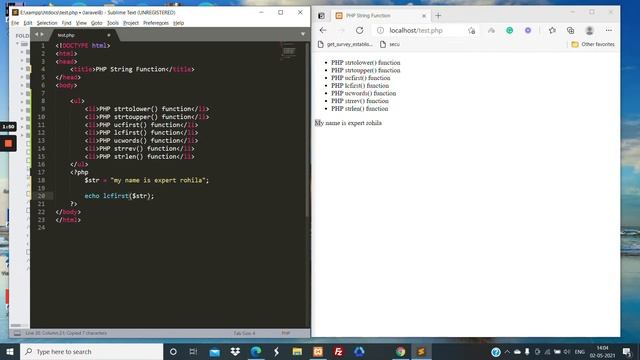Image resolution: width=640 pixels, height=360 pixels.
Task: Open the Project menu in Sublime Text
Action: click(x=131, y=23)
